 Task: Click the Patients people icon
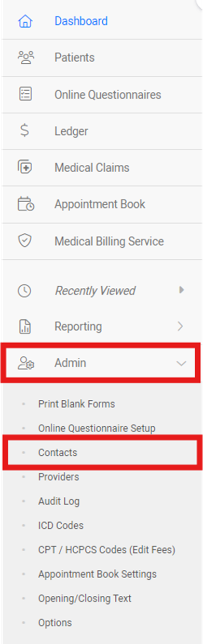24,58
